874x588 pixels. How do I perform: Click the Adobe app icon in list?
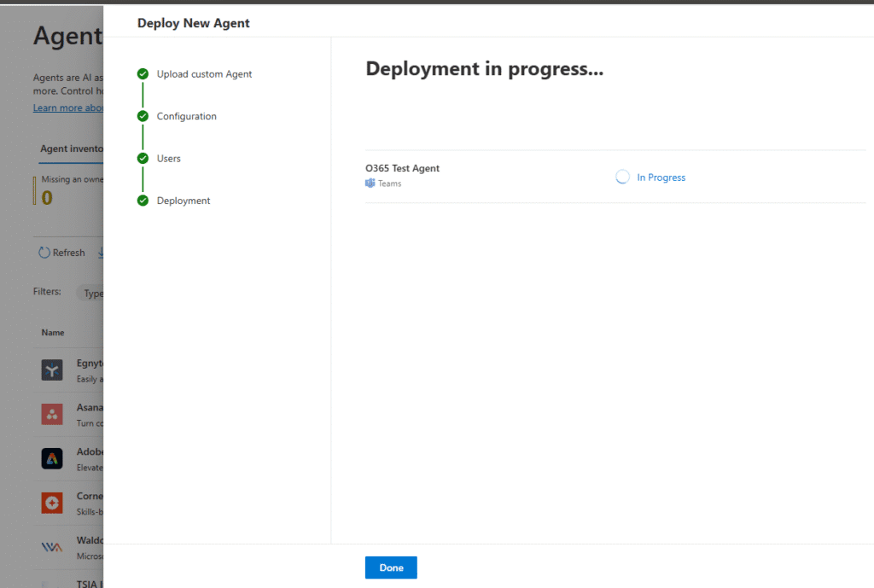tap(52, 458)
